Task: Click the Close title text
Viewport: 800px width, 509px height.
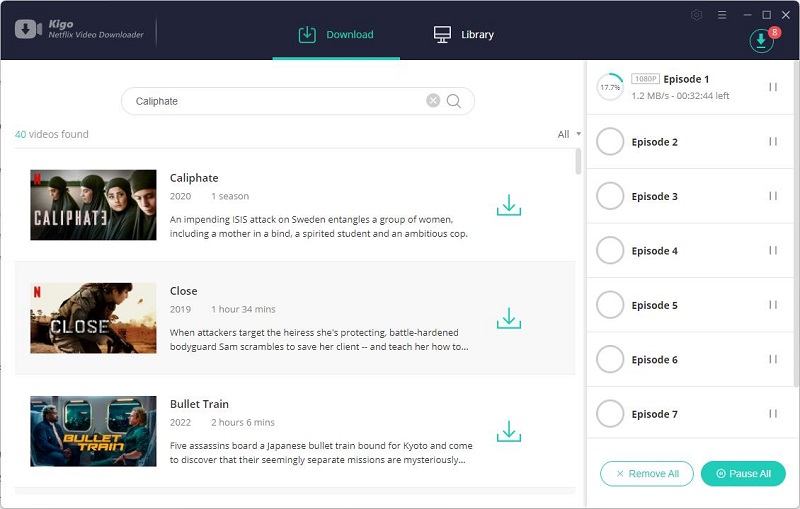Action: pyautogui.click(x=184, y=291)
